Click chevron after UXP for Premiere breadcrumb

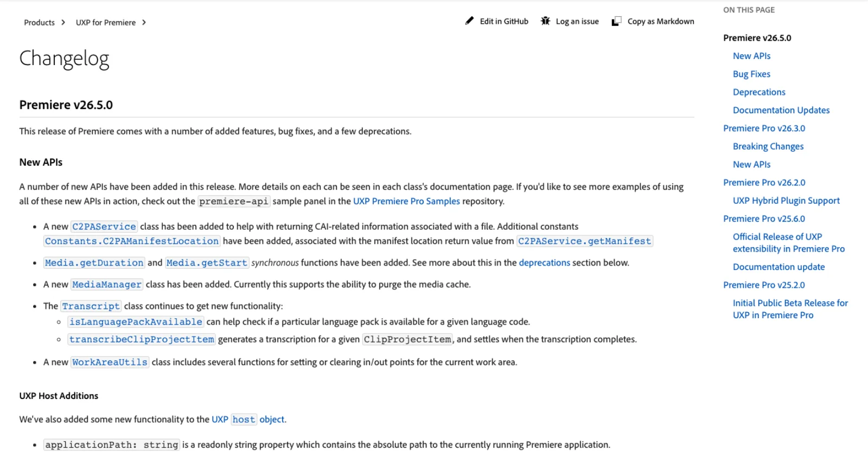144,22
